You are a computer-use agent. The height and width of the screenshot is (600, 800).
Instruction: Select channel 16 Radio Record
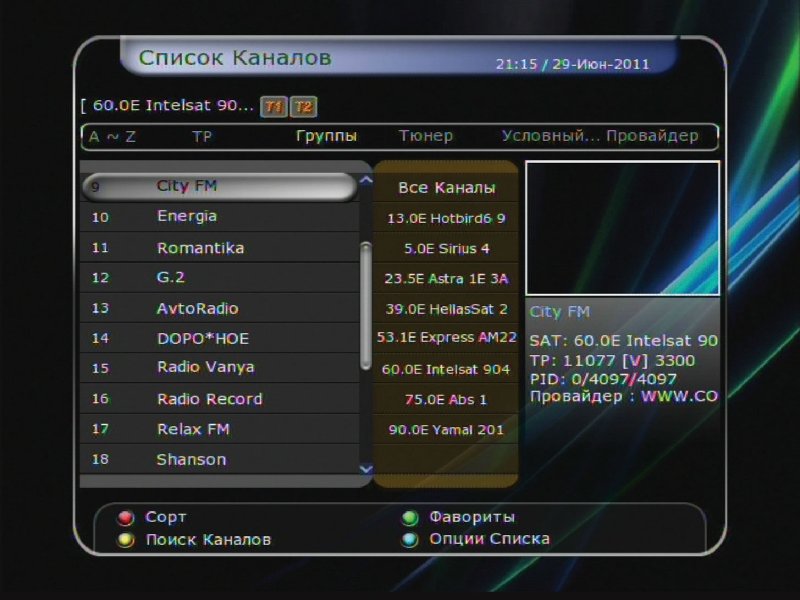pos(219,398)
